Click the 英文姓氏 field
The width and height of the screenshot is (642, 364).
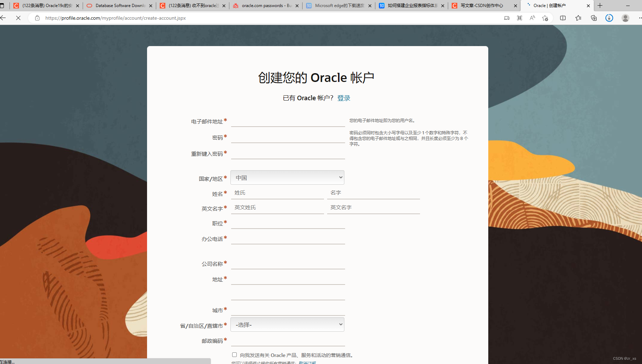[277, 207]
